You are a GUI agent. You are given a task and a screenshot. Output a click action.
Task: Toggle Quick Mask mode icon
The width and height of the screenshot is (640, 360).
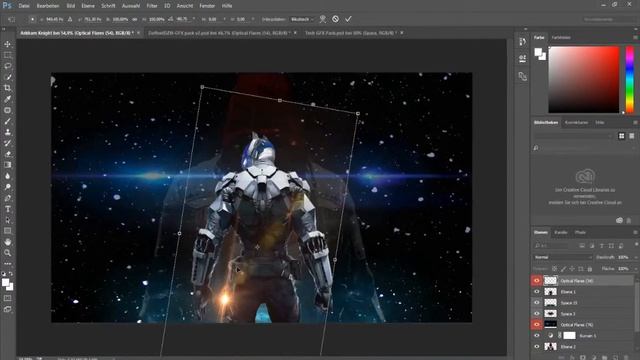pos(7,298)
